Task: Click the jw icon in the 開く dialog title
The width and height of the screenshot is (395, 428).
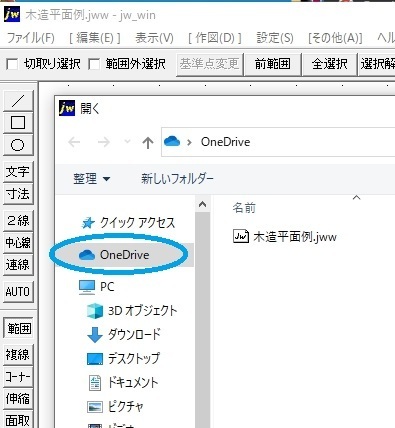Action: coord(66,108)
